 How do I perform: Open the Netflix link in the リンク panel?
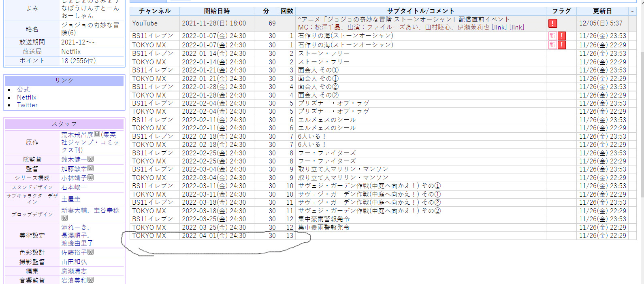click(26, 97)
